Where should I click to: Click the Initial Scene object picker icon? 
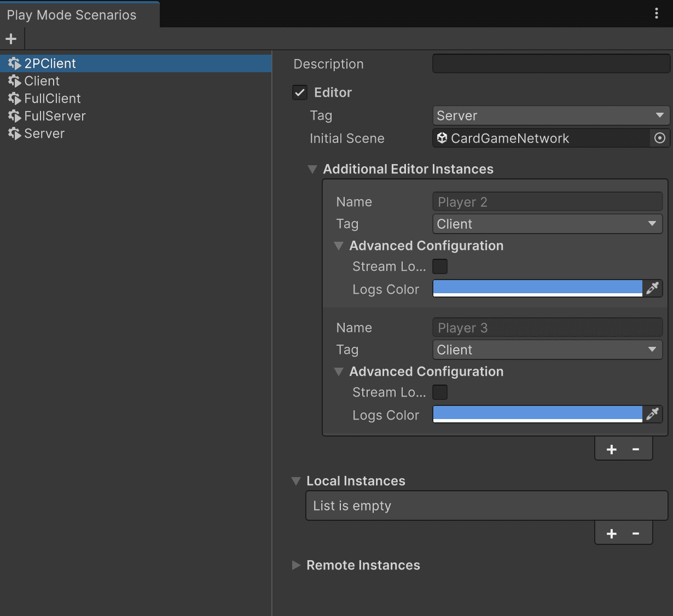click(x=659, y=138)
